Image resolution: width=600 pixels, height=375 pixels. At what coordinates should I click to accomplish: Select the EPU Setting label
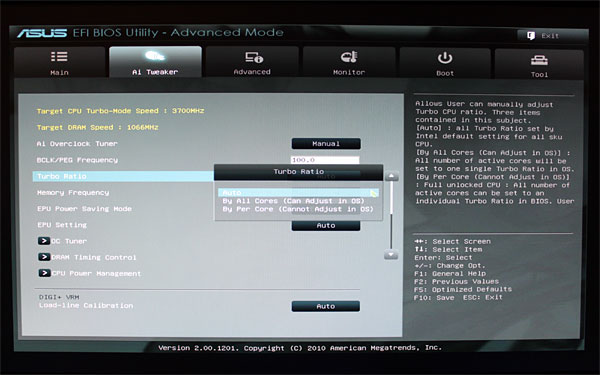(x=62, y=225)
